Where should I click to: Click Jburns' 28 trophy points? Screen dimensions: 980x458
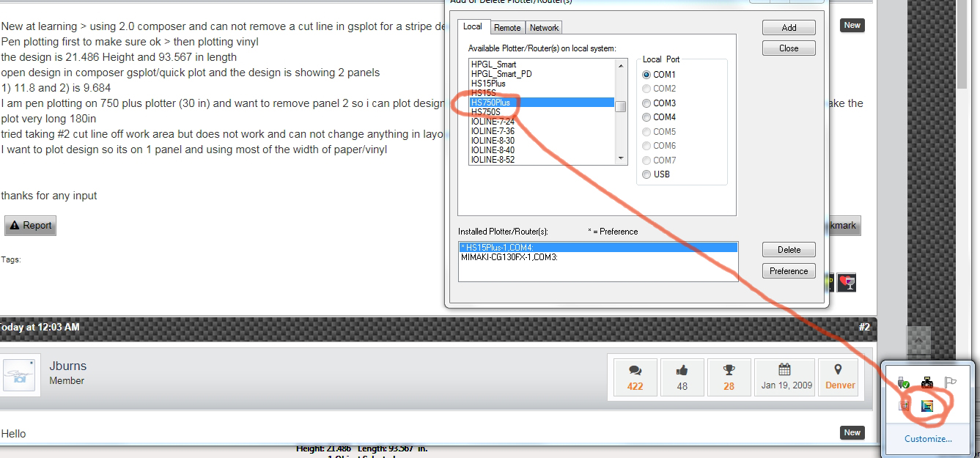tap(729, 377)
